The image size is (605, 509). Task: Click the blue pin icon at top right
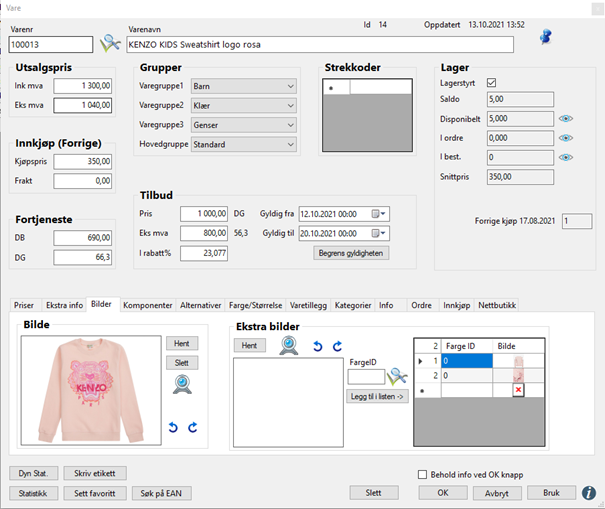(x=546, y=37)
